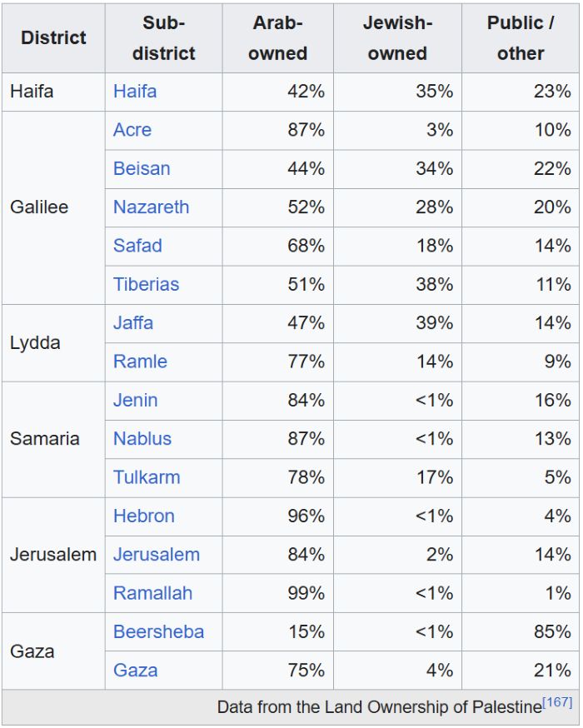
Task: Follow the Gaza sub-district link
Action: coord(136,671)
